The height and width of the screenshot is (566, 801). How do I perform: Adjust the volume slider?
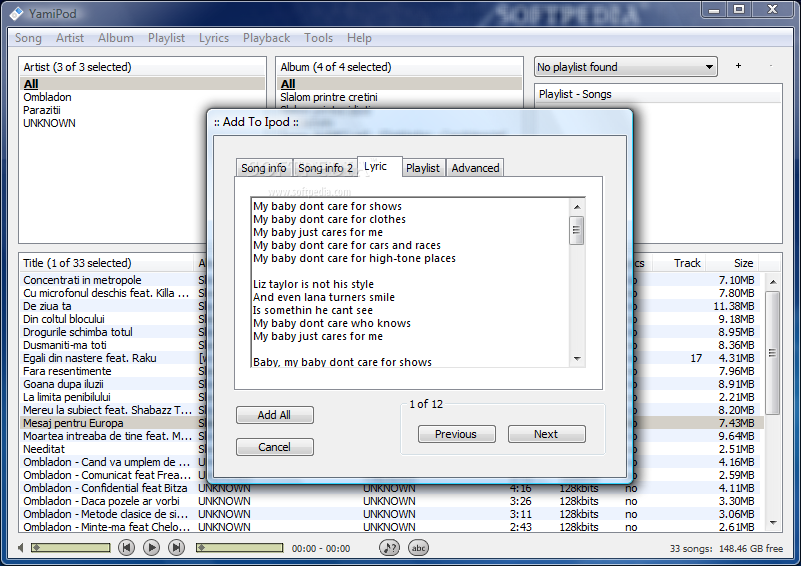70,548
